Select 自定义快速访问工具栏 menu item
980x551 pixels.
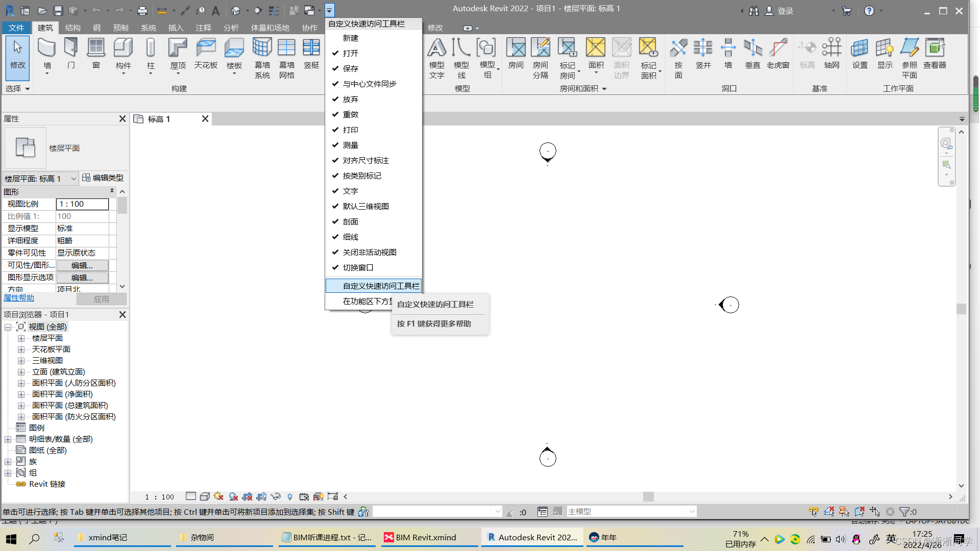[x=374, y=285]
